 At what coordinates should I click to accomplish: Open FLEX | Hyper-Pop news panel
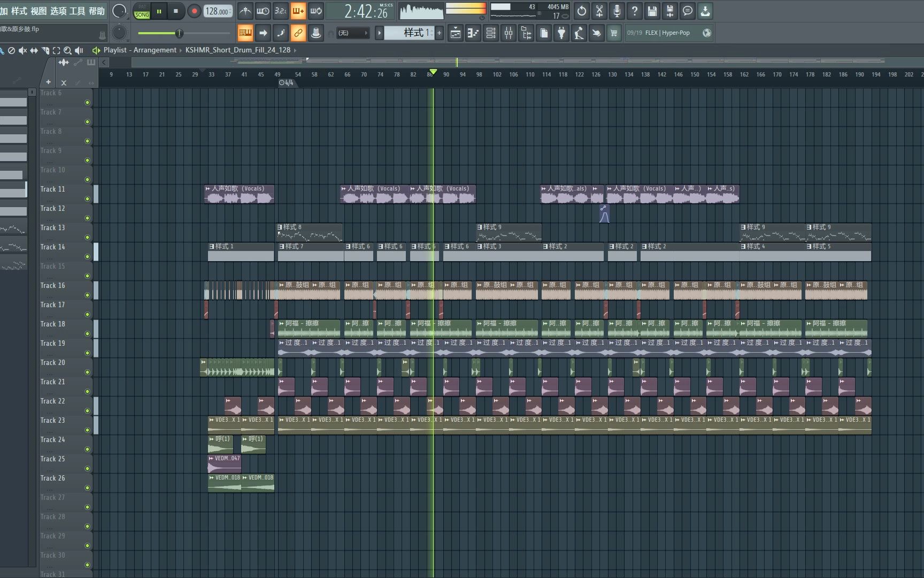coord(669,33)
